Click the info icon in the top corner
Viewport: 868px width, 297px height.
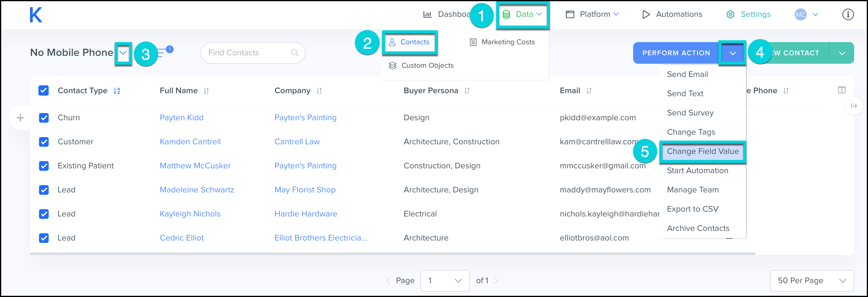tap(848, 14)
